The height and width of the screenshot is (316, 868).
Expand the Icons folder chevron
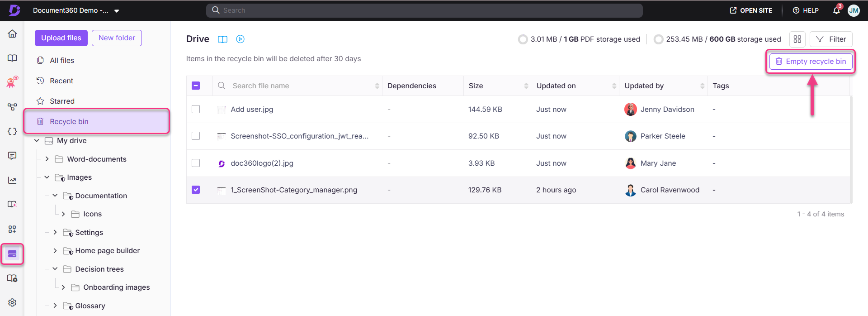pos(63,214)
